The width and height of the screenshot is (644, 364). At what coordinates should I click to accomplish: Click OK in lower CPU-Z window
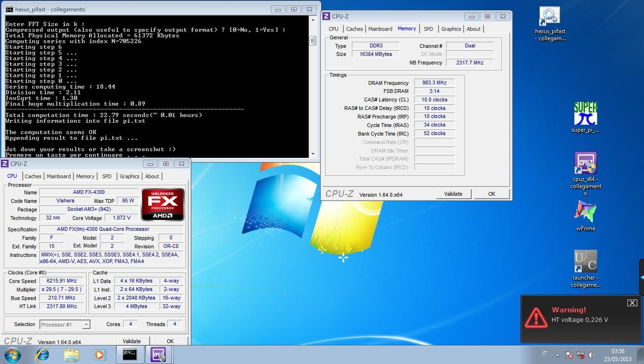click(x=170, y=341)
